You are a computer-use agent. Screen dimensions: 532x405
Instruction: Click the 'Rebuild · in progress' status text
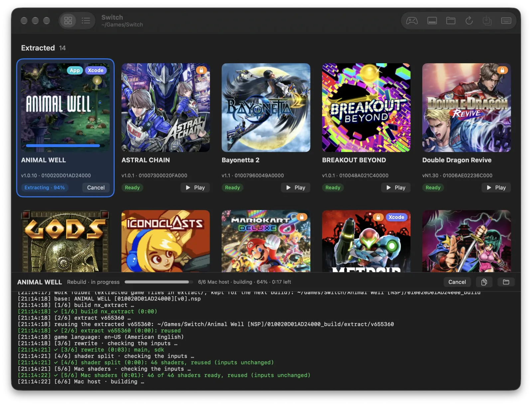coord(93,282)
